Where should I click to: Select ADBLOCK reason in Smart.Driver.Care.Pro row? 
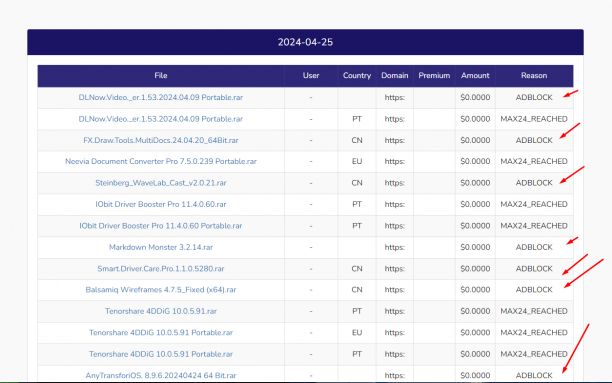point(534,269)
